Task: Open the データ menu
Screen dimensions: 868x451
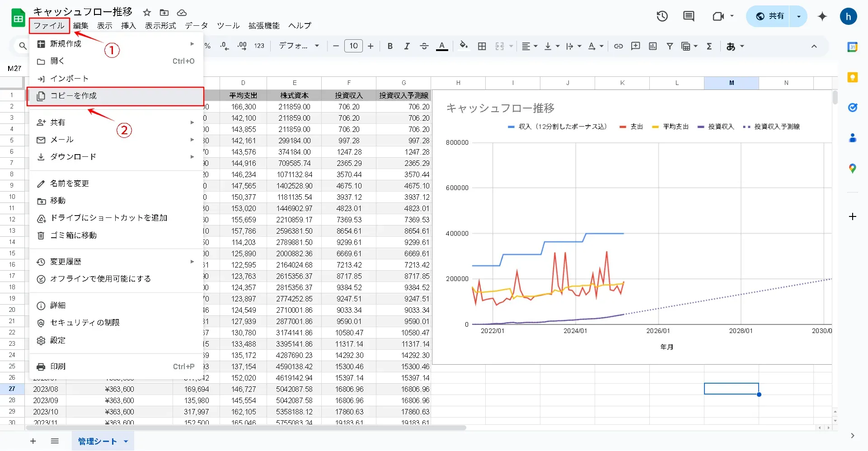Action: (197, 26)
